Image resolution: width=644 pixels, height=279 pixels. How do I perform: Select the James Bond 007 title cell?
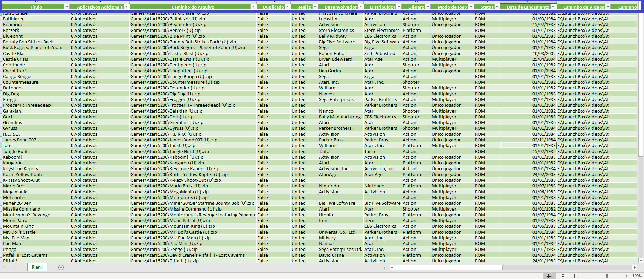(36, 140)
